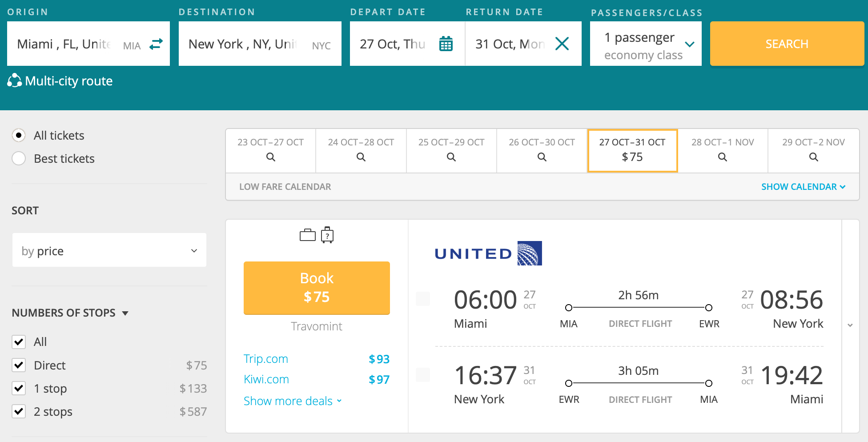Click the Multi-city route icon
This screenshot has height=442, width=868.
click(x=14, y=80)
